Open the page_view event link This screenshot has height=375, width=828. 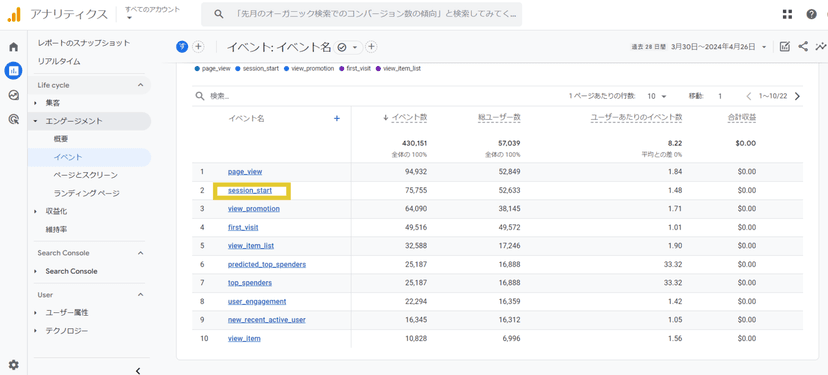(245, 172)
